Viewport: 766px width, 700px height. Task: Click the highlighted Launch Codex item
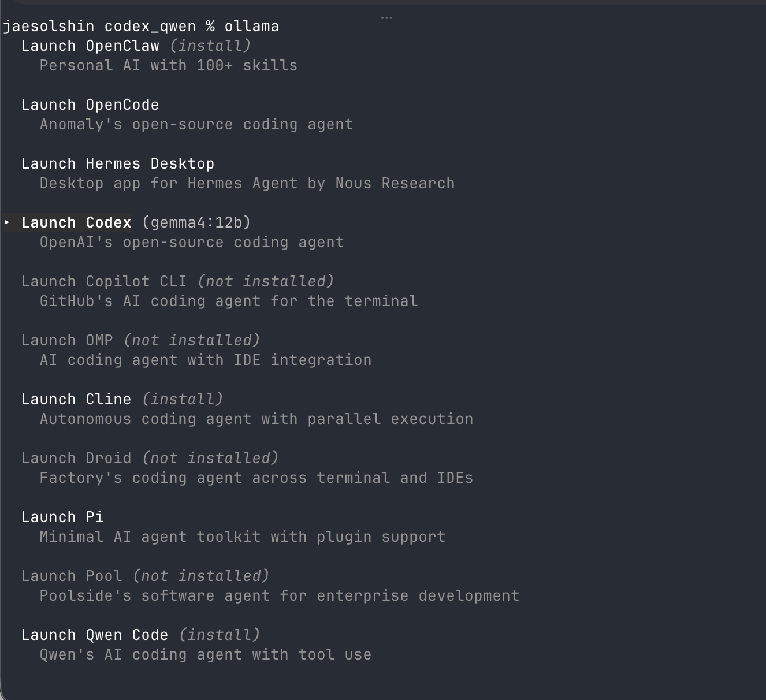[76, 222]
